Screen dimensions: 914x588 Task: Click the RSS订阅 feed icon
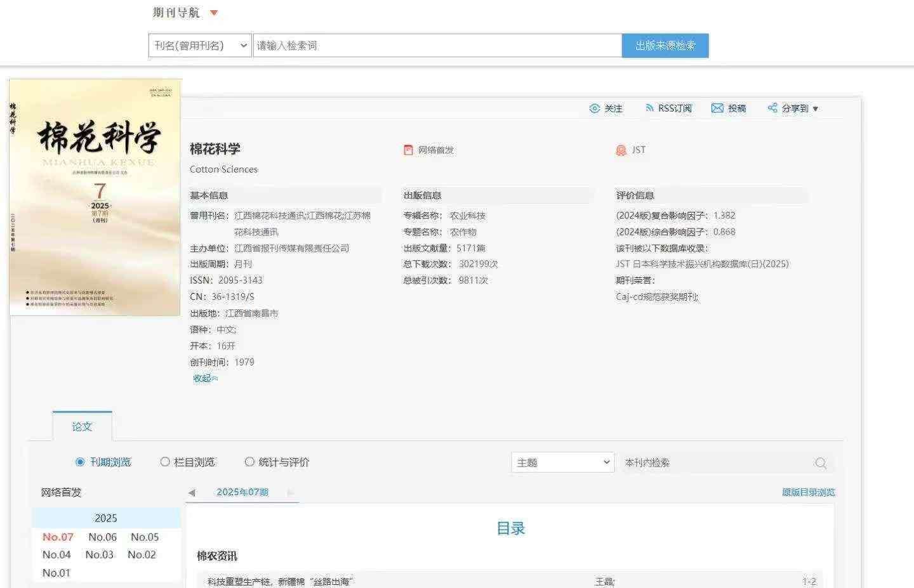click(x=649, y=108)
